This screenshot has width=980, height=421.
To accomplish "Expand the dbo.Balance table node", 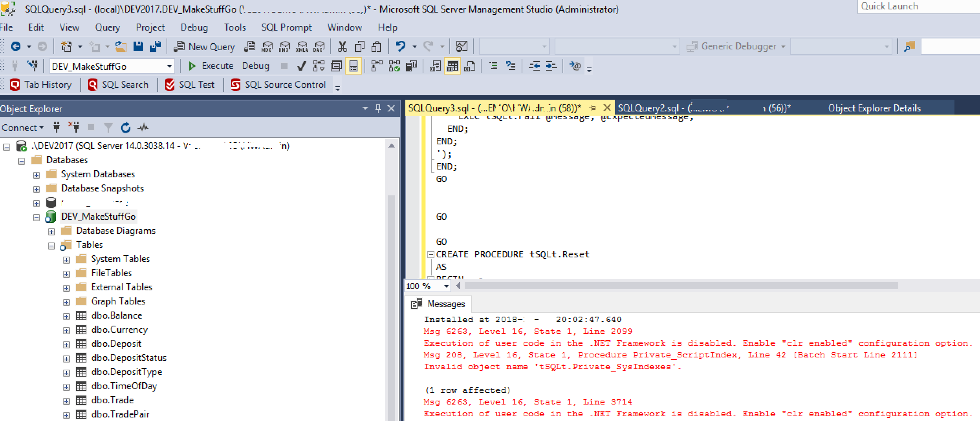I will coord(66,316).
